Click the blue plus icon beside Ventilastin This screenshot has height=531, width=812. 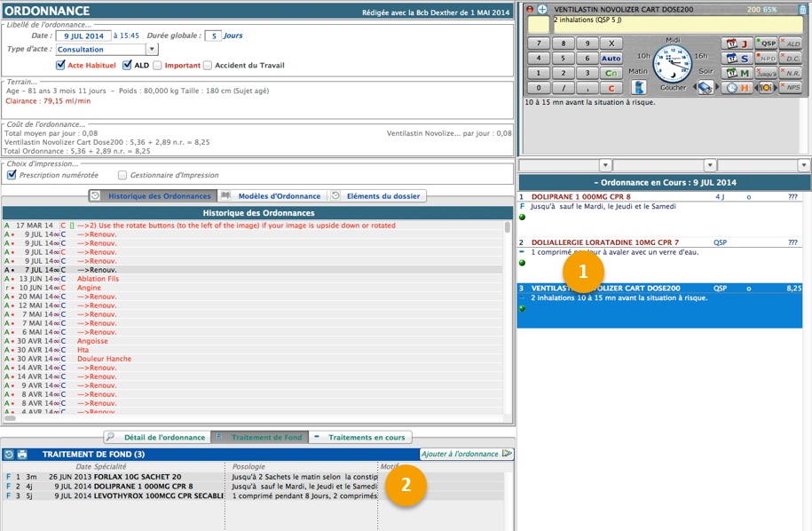tap(542, 9)
